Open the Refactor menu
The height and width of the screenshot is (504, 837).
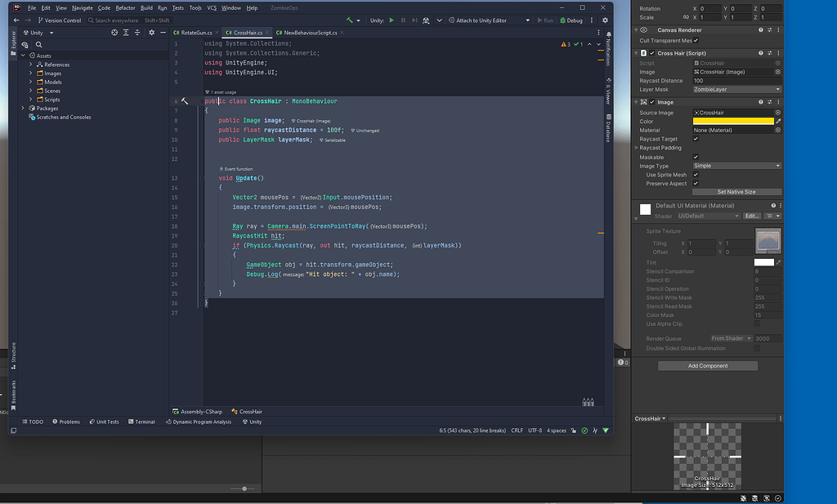pyautogui.click(x=125, y=7)
